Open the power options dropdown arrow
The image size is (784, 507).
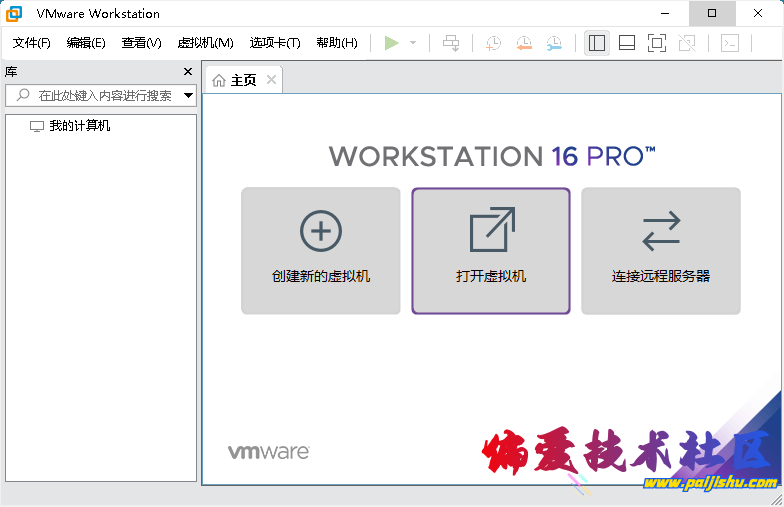413,43
